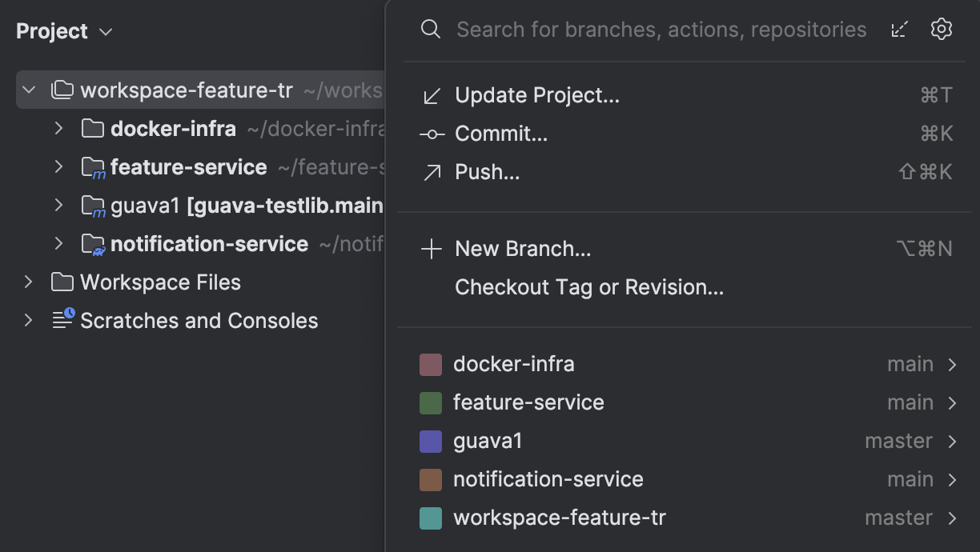Click the Show Git Log graph icon
The image size is (980, 552).
pyautogui.click(x=899, y=29)
